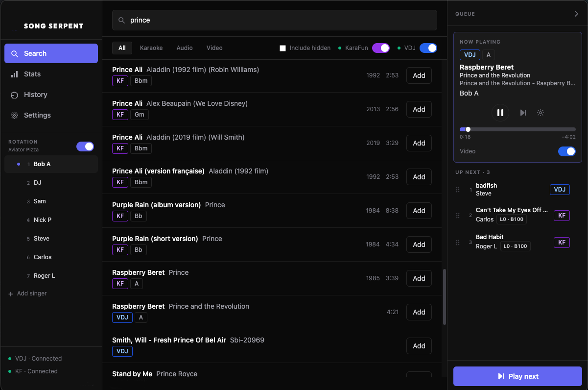Click VDJ badge on Fresh Prince row
This screenshot has width=588, height=390.
point(122,351)
